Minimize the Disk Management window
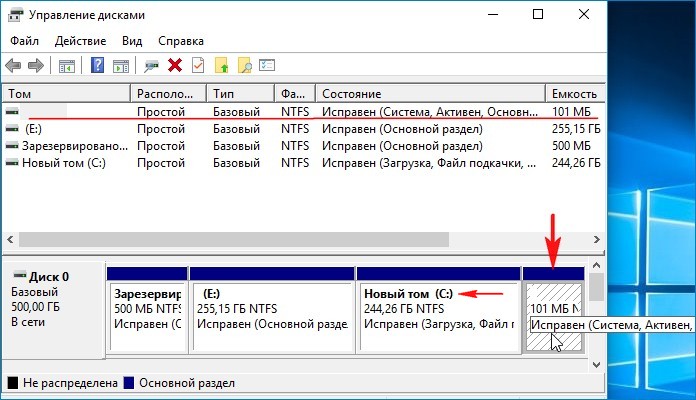Image resolution: width=696 pixels, height=400 pixels. coord(493,15)
